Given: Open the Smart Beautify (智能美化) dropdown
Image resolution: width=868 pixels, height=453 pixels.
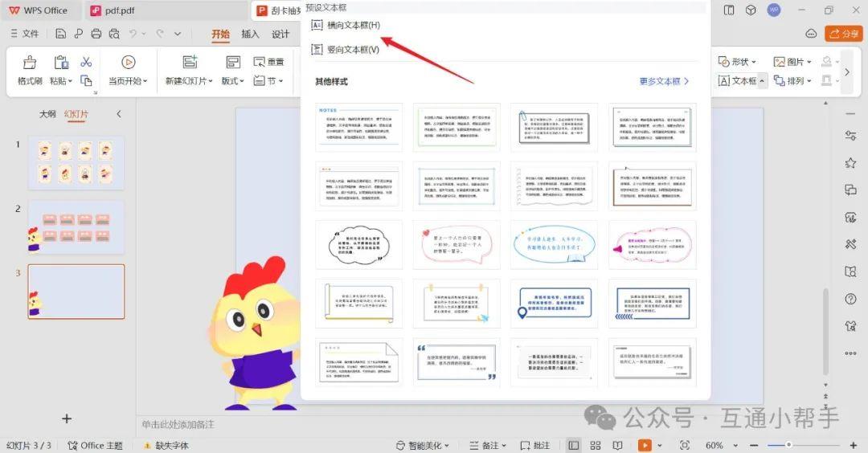Looking at the screenshot, I should click(423, 445).
